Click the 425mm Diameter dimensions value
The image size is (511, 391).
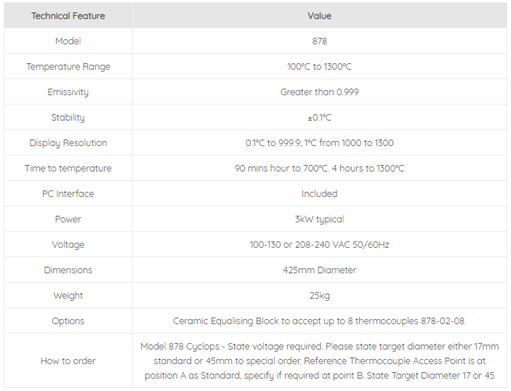click(x=319, y=270)
